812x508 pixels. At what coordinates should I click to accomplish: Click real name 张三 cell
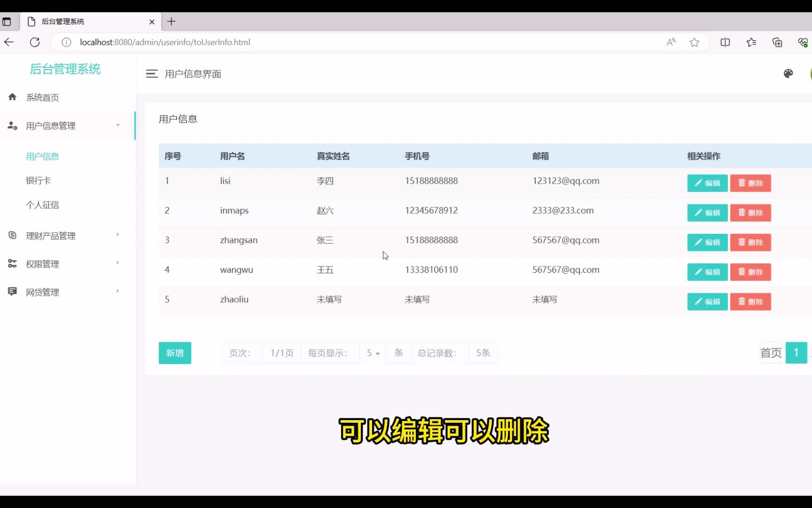[325, 240]
